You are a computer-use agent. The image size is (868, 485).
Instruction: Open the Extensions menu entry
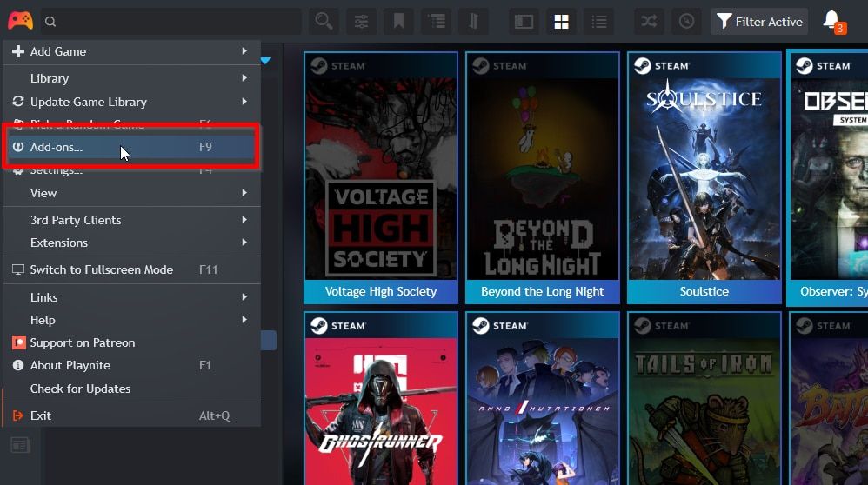tap(131, 242)
